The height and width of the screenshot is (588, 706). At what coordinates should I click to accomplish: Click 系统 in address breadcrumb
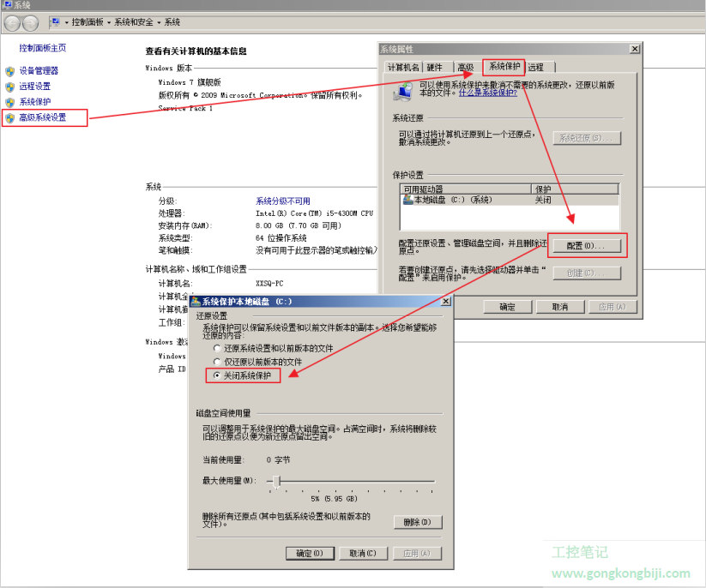point(172,22)
